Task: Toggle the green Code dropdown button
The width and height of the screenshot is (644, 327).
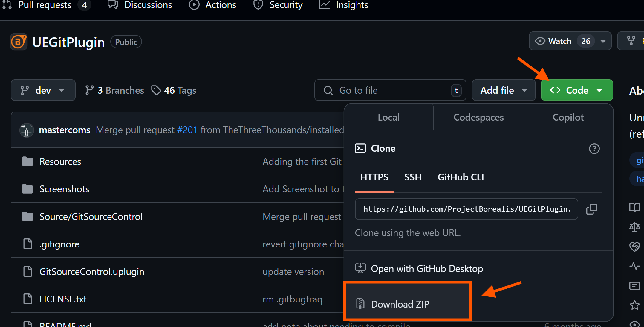Action: tap(577, 90)
